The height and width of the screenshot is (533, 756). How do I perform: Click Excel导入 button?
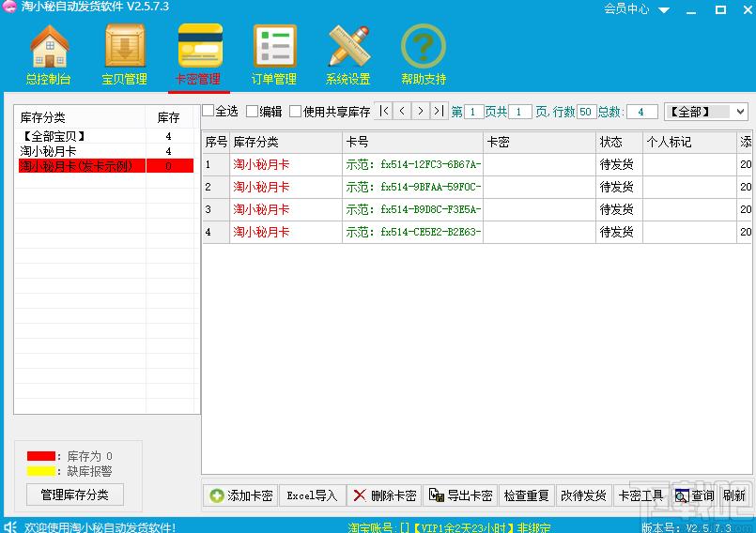tap(312, 495)
